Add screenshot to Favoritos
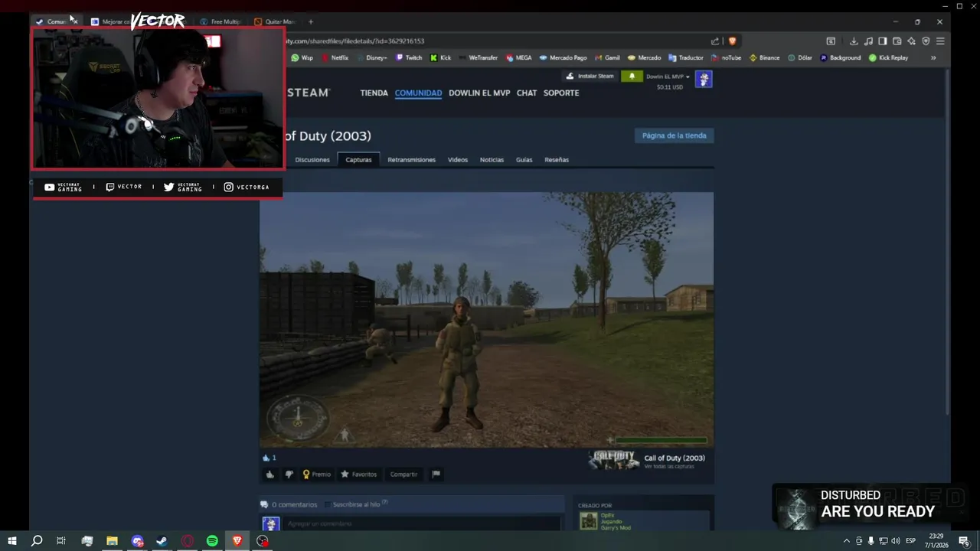 [358, 474]
